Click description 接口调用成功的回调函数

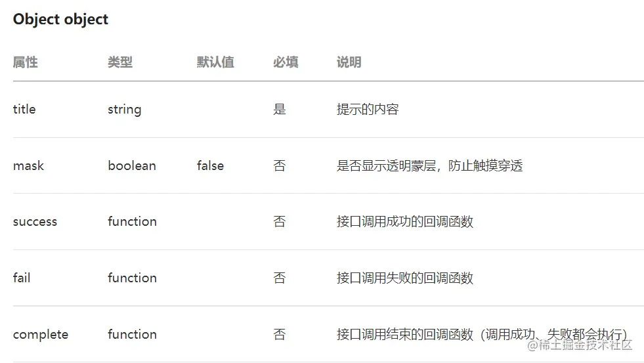point(404,222)
